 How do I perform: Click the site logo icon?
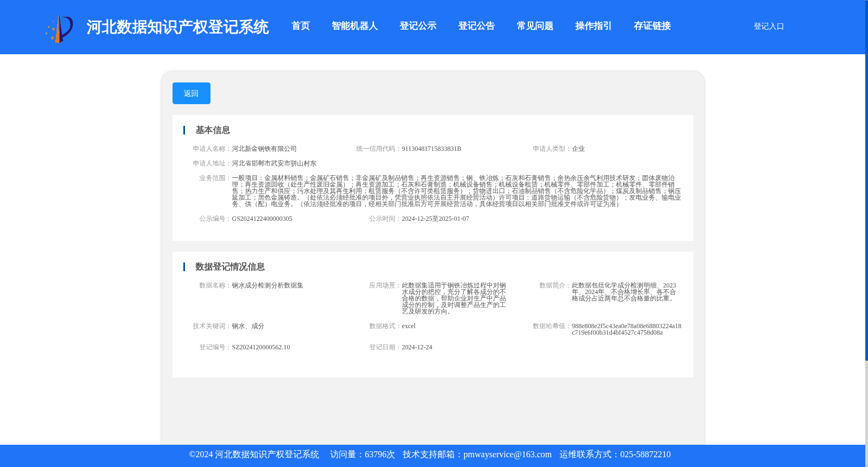(x=59, y=29)
